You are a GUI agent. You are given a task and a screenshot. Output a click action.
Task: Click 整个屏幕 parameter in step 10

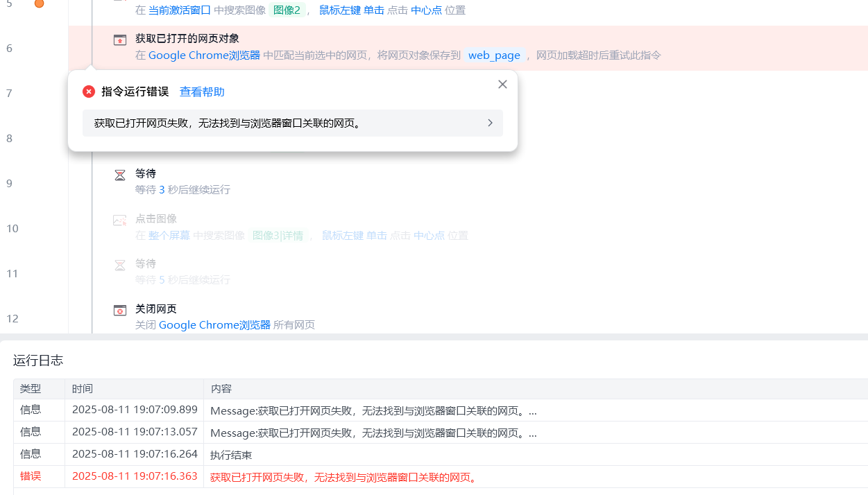tap(169, 235)
